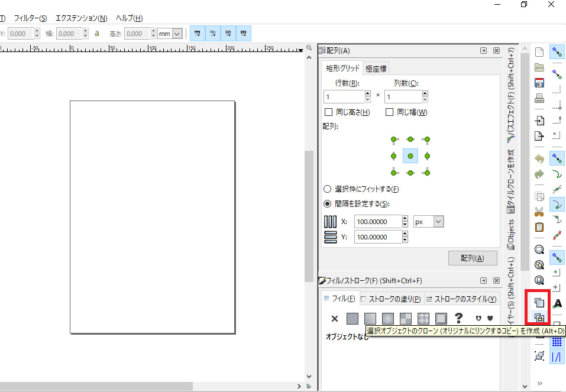Create a new document with the blank page icon
The height and width of the screenshot is (392, 566).
tap(539, 52)
